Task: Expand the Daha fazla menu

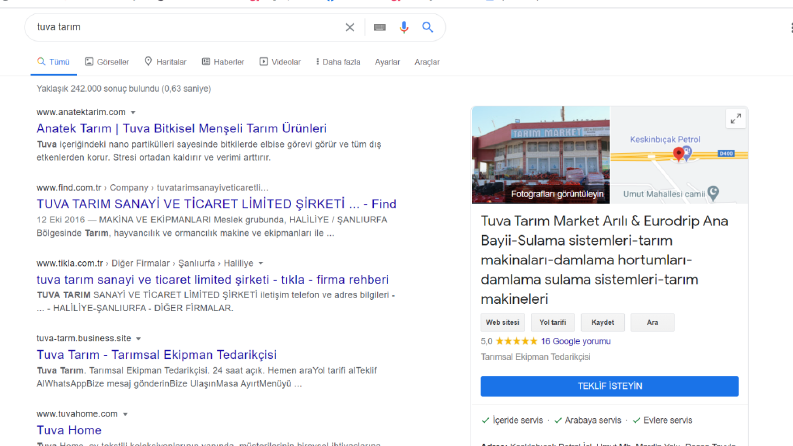Action: 338,62
